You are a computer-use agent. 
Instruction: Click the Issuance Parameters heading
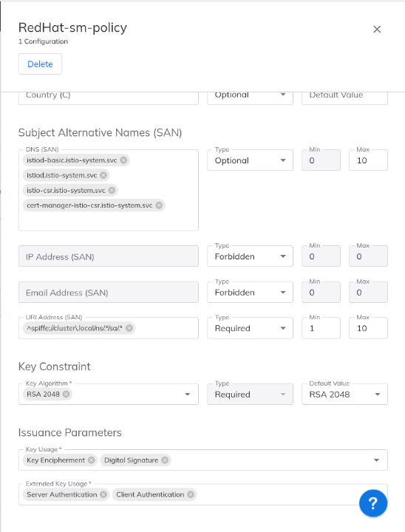pos(70,432)
